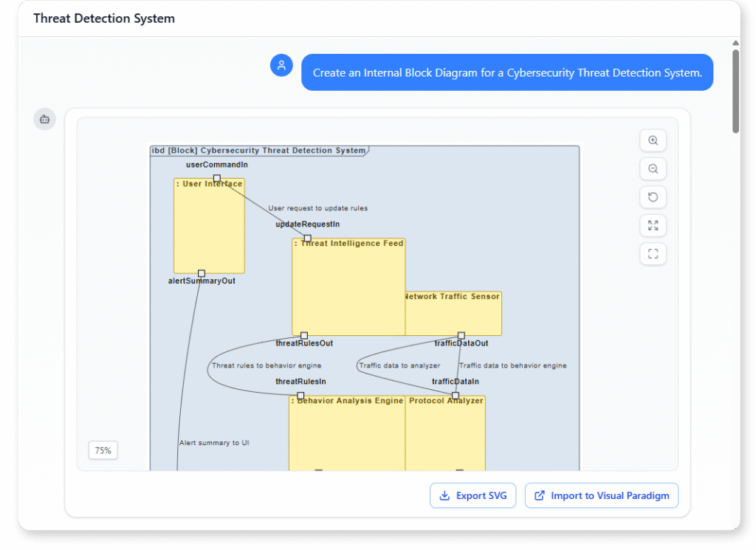Click the blue user avatar icon
The width and height of the screenshot is (756, 550).
281,65
